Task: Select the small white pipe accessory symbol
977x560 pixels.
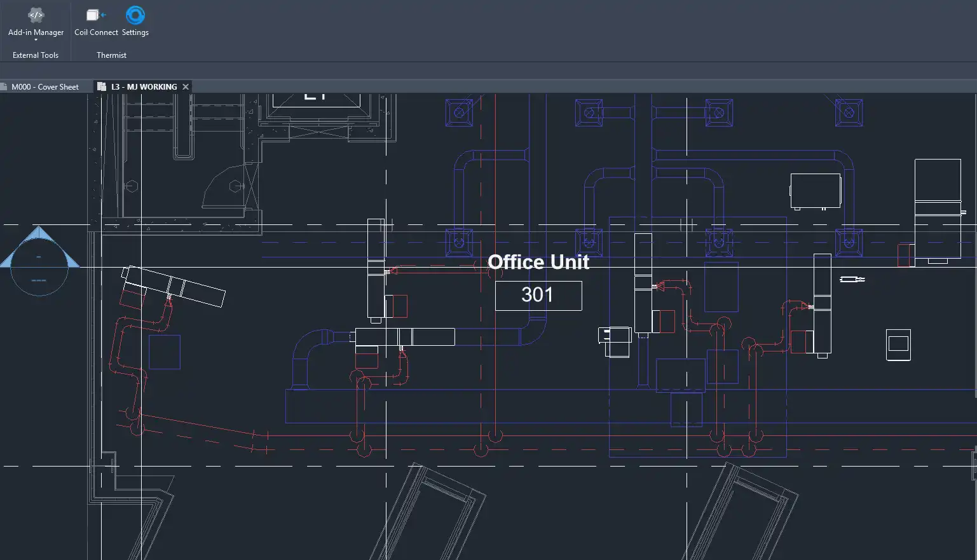Action: point(852,279)
